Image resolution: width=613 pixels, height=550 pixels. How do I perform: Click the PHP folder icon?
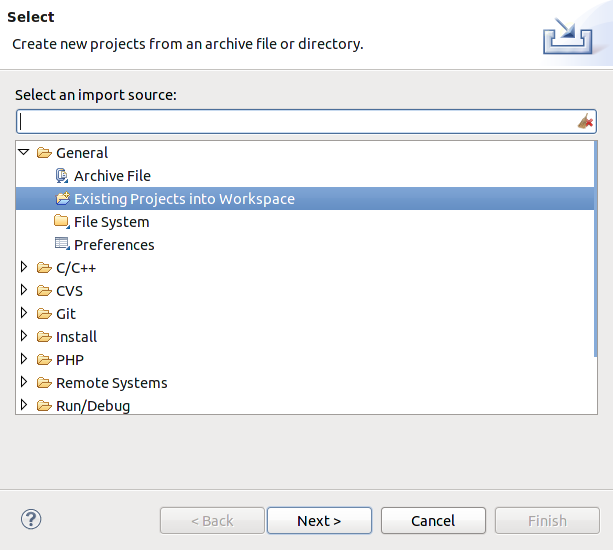coord(44,360)
